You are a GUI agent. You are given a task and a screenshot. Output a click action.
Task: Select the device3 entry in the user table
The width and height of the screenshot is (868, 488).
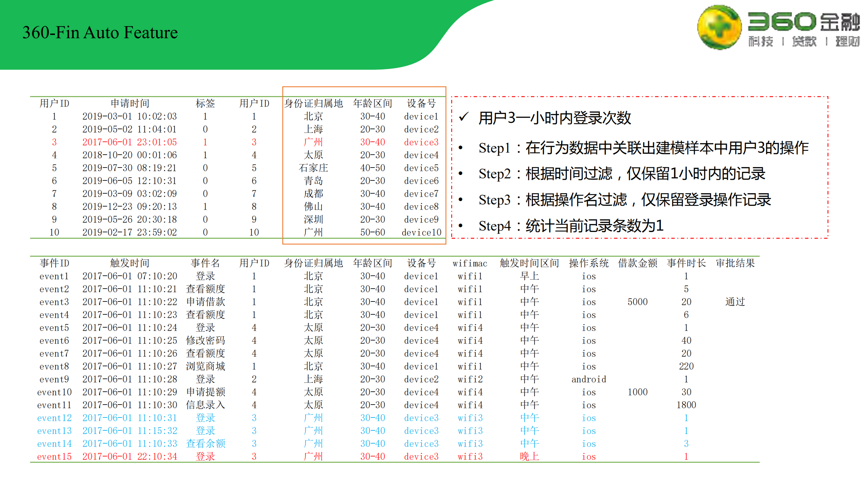[421, 142]
